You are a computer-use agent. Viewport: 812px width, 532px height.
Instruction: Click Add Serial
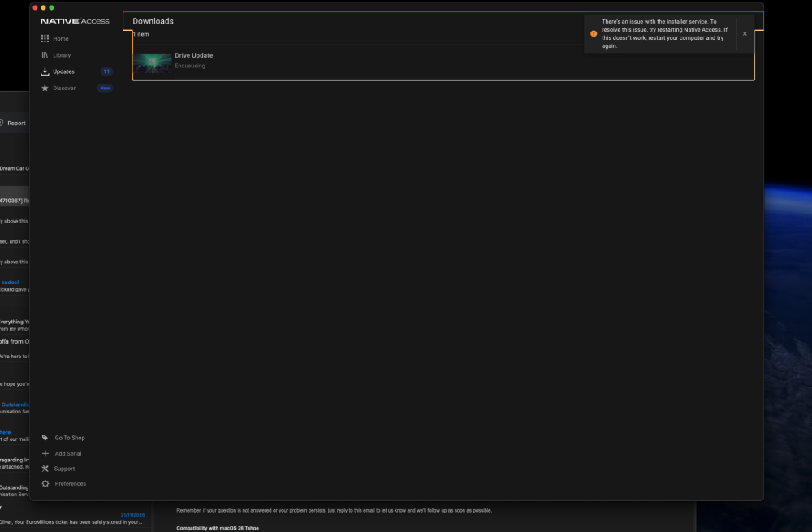click(x=68, y=453)
